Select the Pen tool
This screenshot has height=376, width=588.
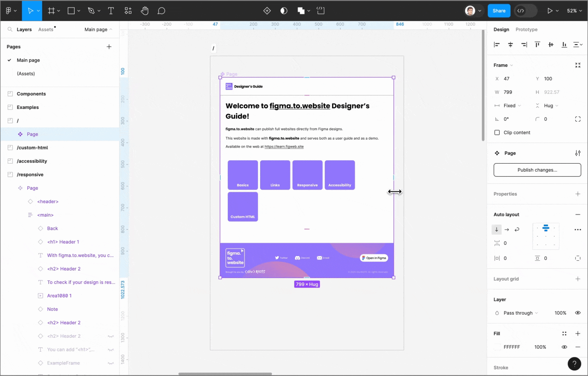point(91,11)
